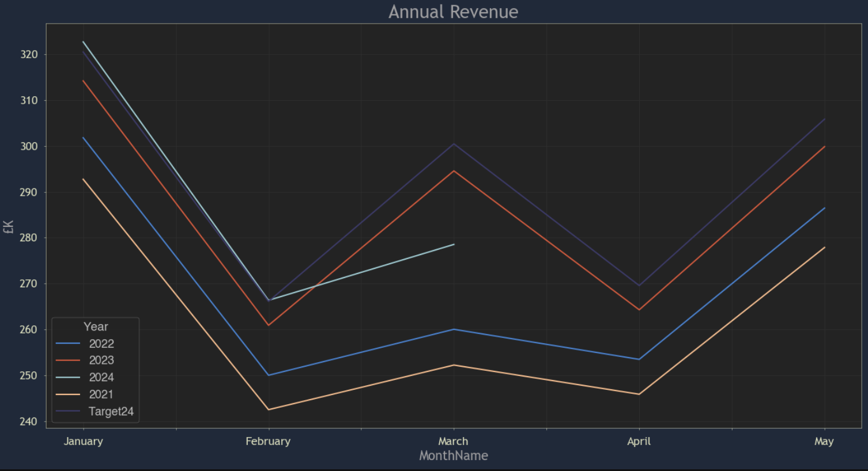Click the 'April' x-axis tick label
Viewport: 868px width, 471px height.
pyautogui.click(x=639, y=441)
